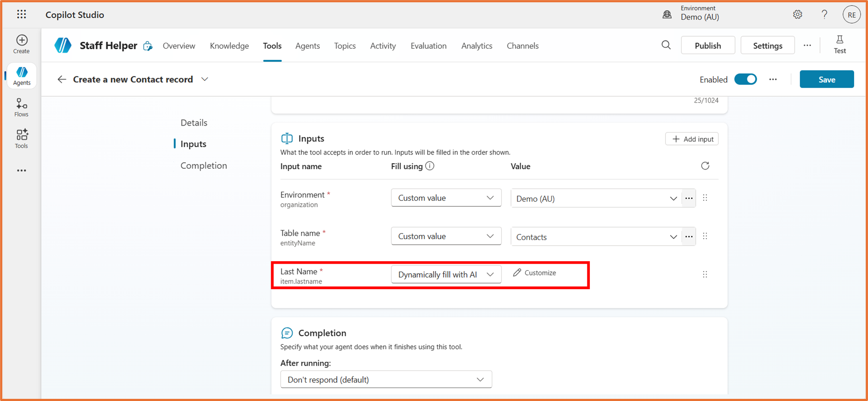Expand the Last Name fill method dropdown
This screenshot has height=401, width=868.
[446, 275]
